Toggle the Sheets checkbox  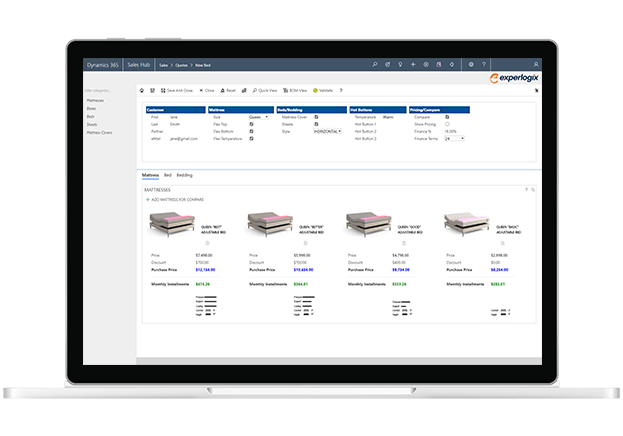(316, 124)
